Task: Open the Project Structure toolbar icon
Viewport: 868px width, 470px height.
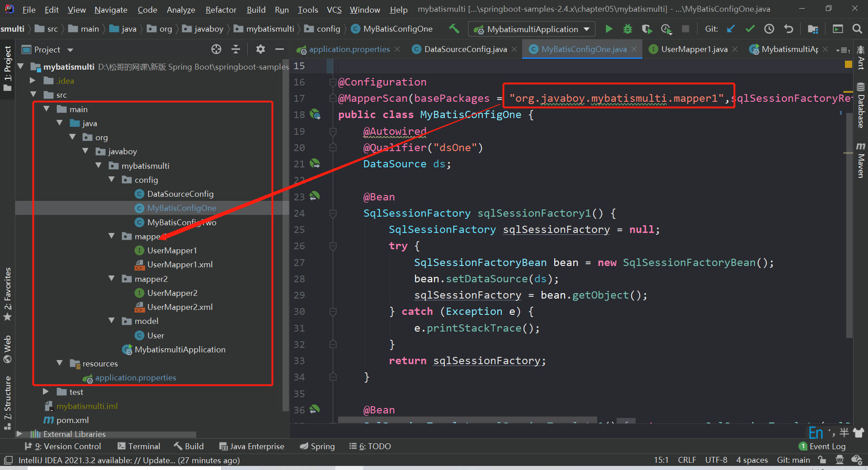Action: 813,29
